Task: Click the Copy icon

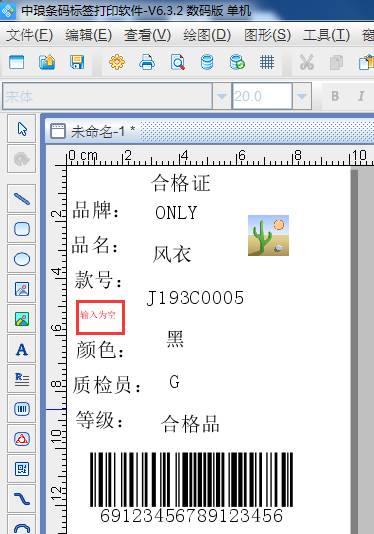Action: click(x=337, y=62)
